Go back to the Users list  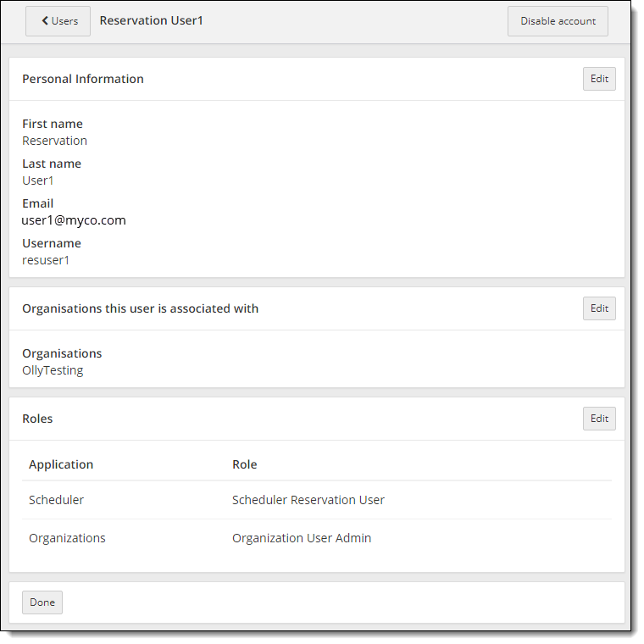(58, 21)
